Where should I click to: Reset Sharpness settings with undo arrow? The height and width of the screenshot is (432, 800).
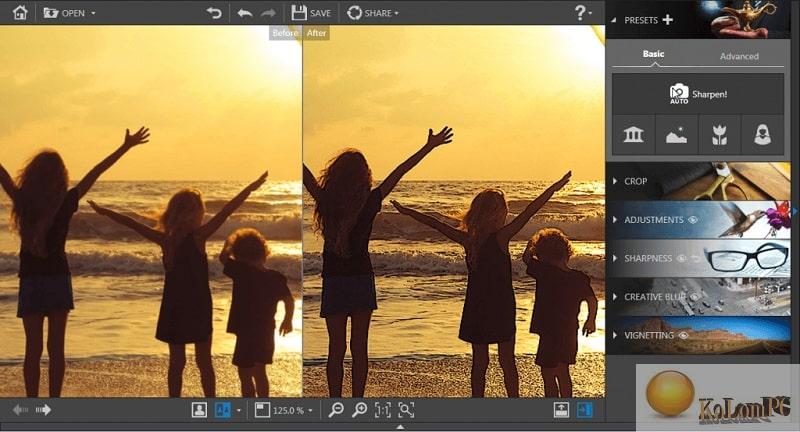(695, 259)
